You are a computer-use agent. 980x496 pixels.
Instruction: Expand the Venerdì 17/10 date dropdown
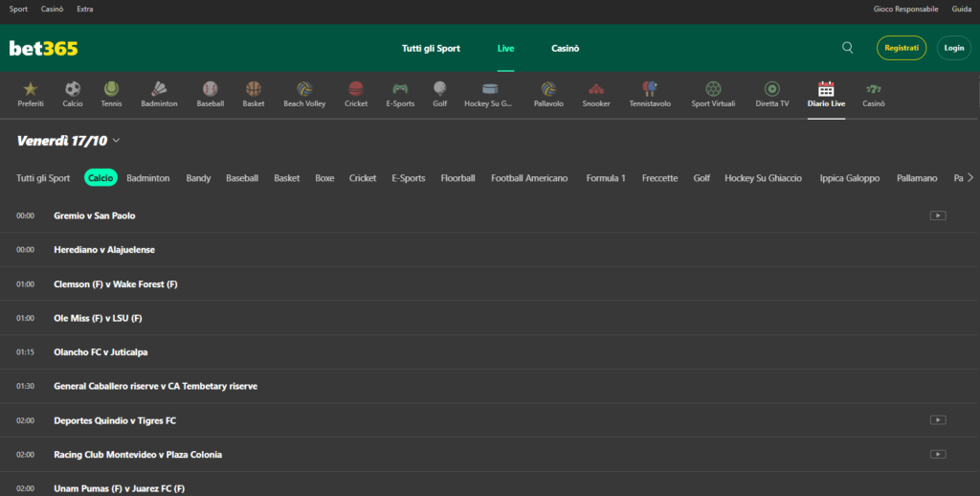tap(116, 141)
